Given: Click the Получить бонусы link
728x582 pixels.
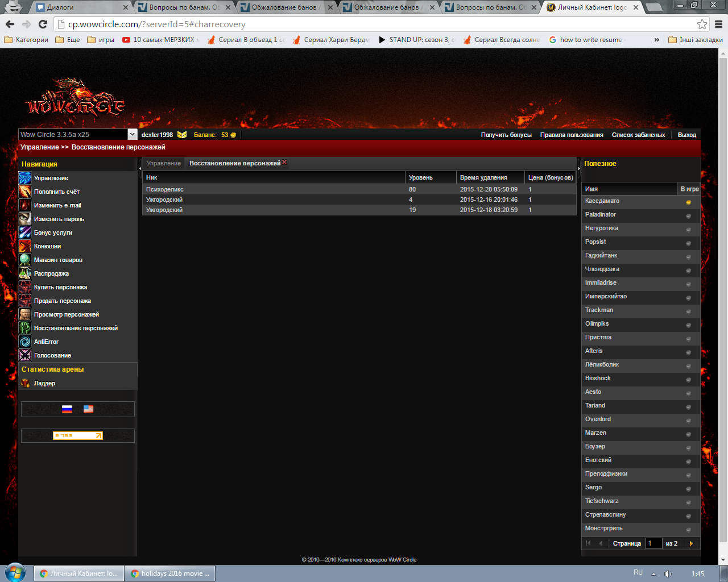Looking at the screenshot, I should coord(506,135).
